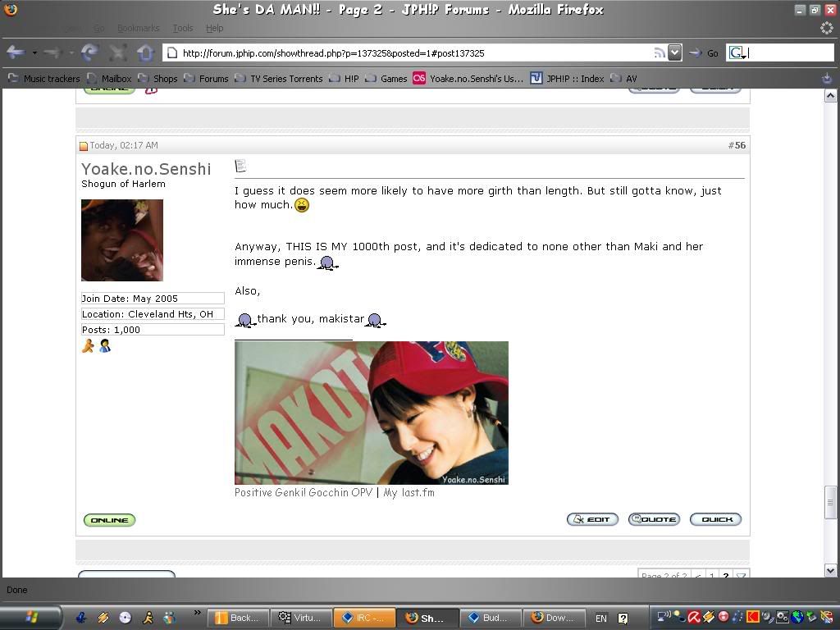Click the help question-mark icon by EN
The image size is (840, 630).
click(623, 619)
